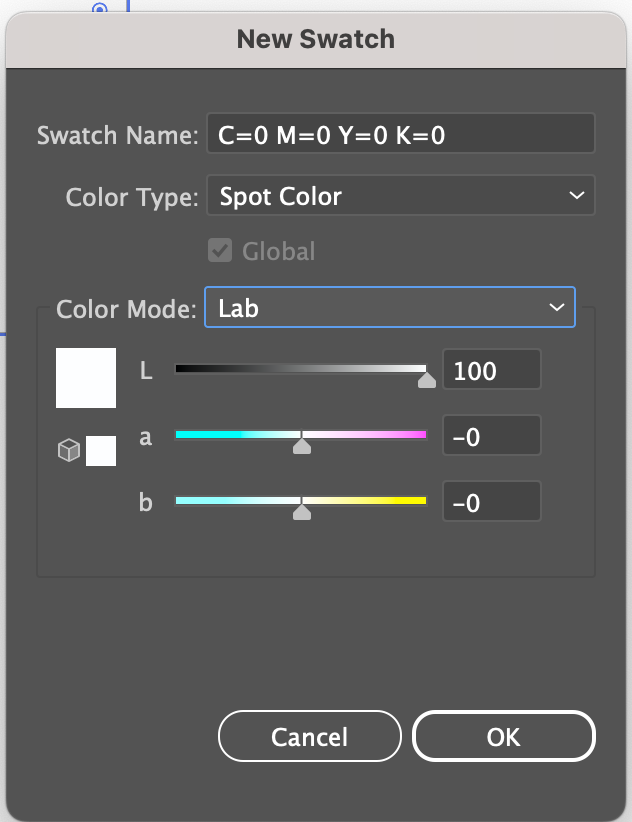This screenshot has height=822, width=632.
Task: Click the L value field showing 100
Action: (492, 370)
